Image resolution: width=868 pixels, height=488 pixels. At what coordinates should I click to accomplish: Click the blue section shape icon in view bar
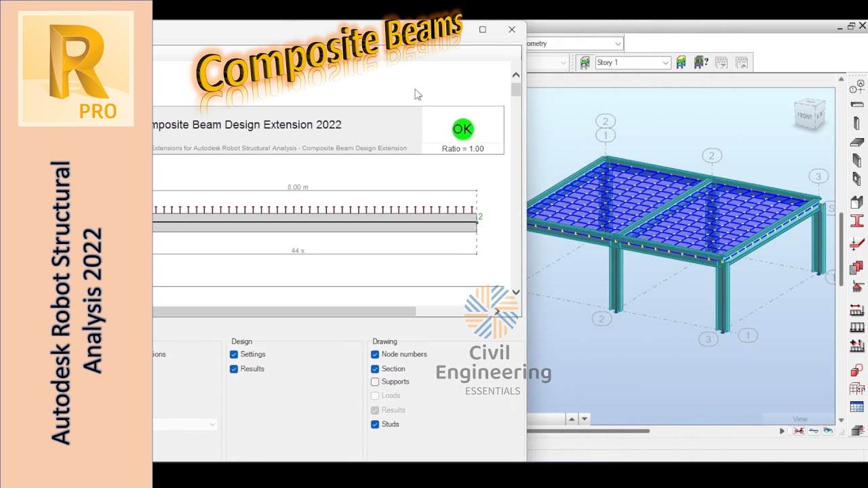[x=814, y=431]
